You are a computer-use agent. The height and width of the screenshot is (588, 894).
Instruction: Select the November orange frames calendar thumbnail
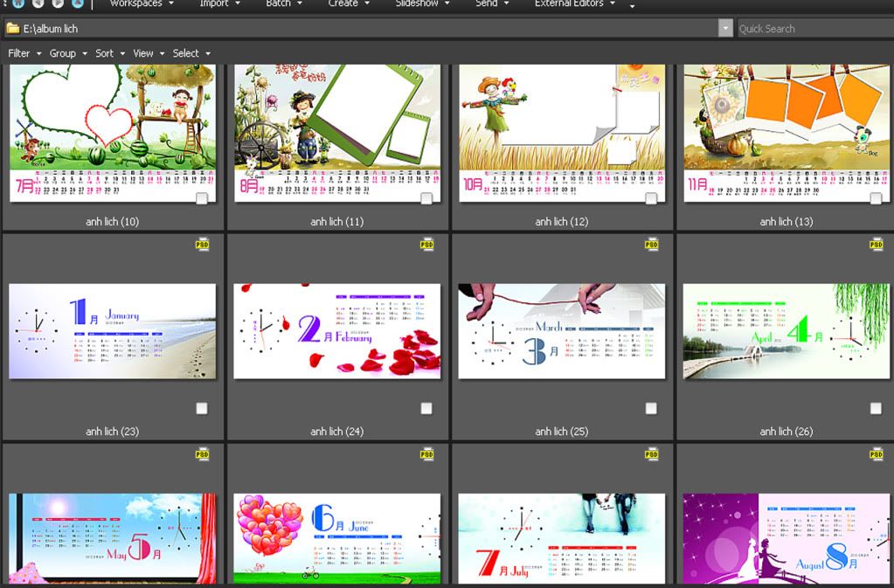[787, 134]
